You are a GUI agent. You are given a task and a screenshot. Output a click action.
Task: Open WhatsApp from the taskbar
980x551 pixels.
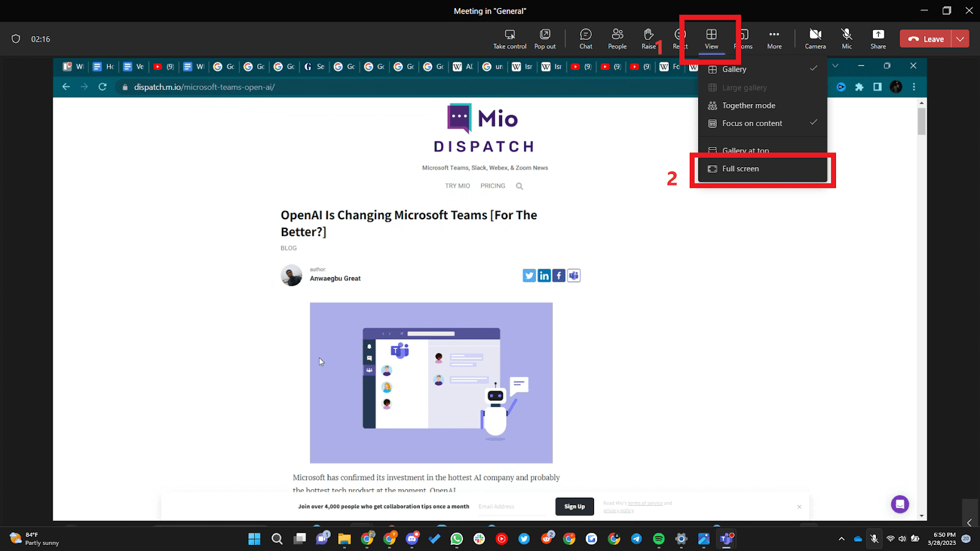click(x=456, y=539)
